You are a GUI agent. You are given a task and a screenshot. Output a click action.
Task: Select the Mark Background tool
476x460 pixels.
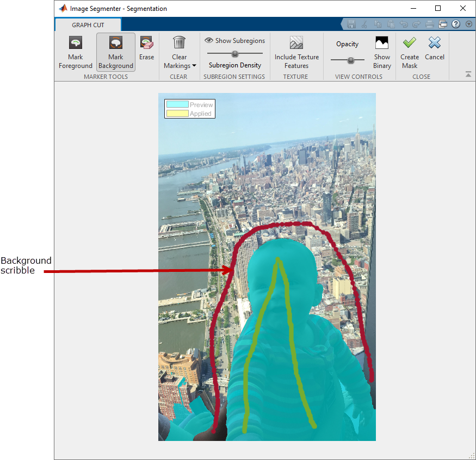116,52
